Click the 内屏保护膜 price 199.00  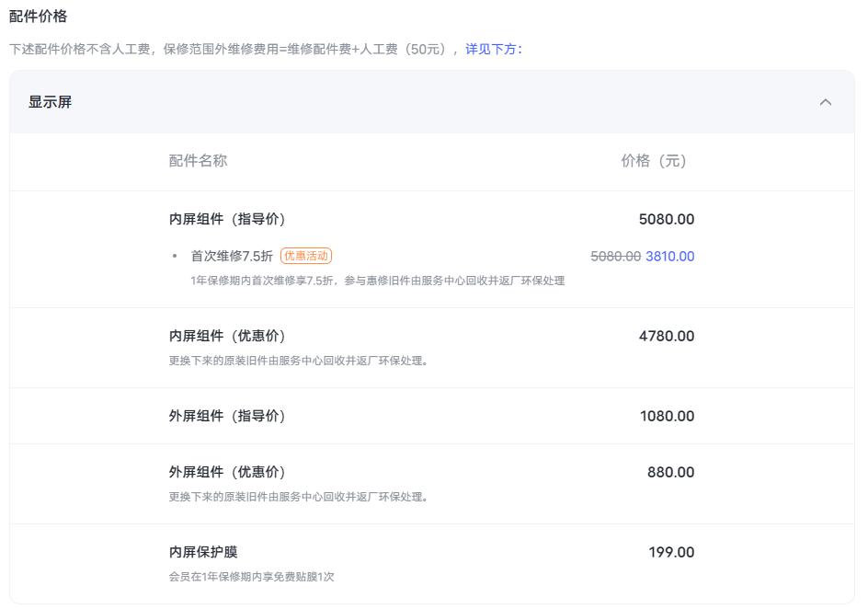pos(672,552)
